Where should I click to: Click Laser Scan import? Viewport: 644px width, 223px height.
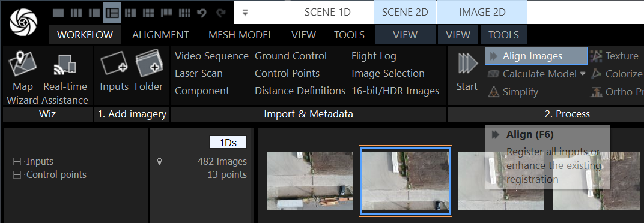199,73
